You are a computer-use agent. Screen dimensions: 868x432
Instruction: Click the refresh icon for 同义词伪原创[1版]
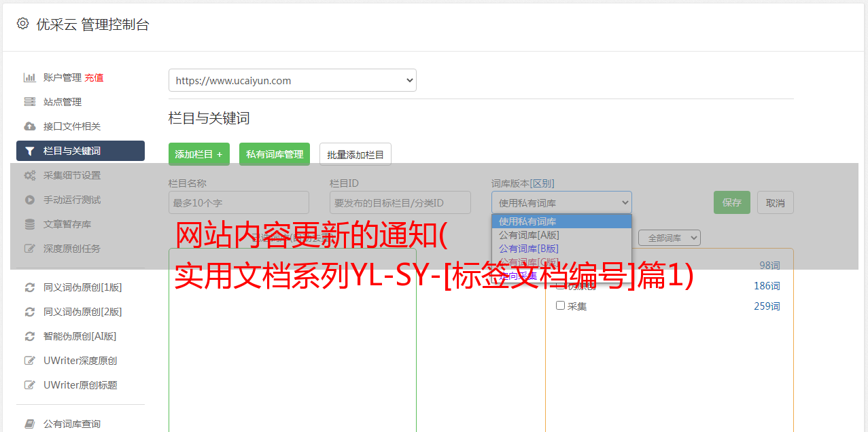pos(30,287)
